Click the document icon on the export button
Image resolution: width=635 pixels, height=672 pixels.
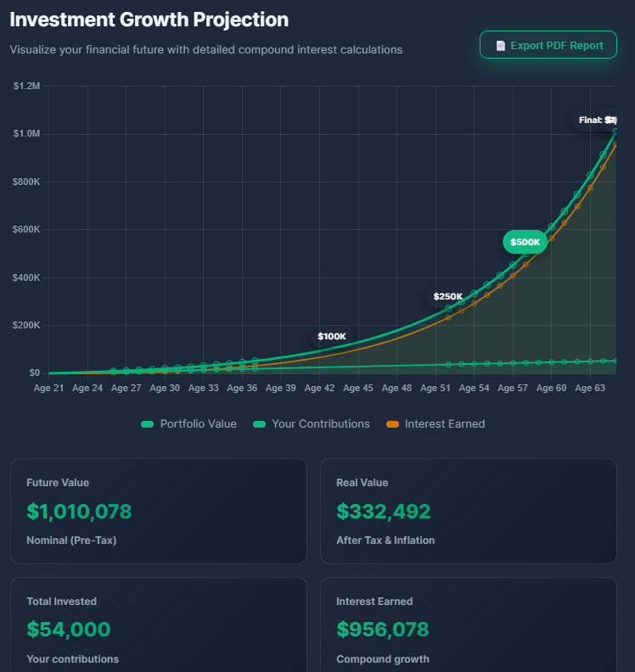[x=501, y=46]
